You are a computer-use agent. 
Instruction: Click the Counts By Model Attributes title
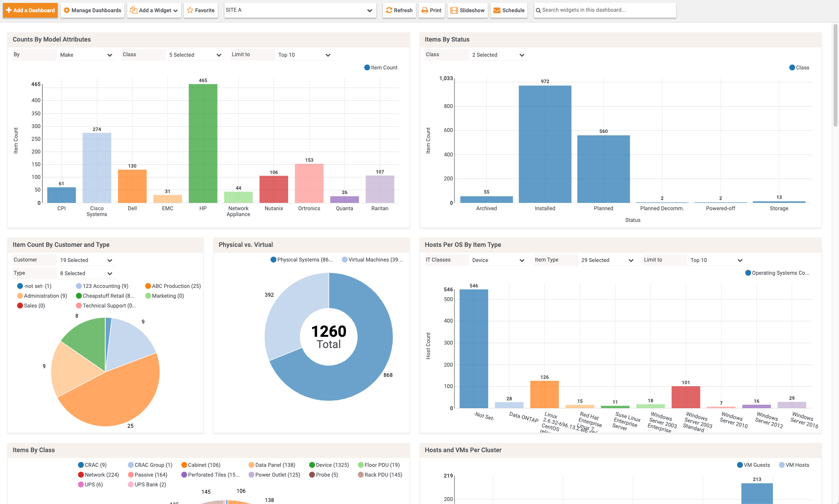(x=52, y=40)
